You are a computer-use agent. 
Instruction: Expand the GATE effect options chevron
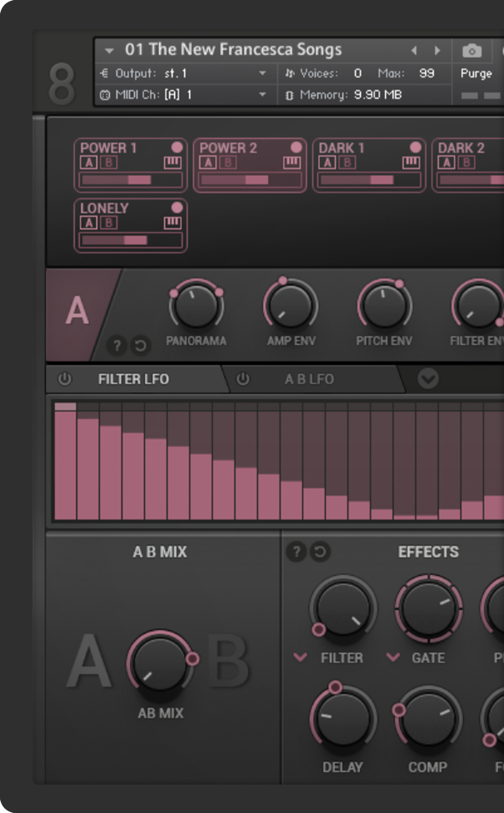pos(393,657)
